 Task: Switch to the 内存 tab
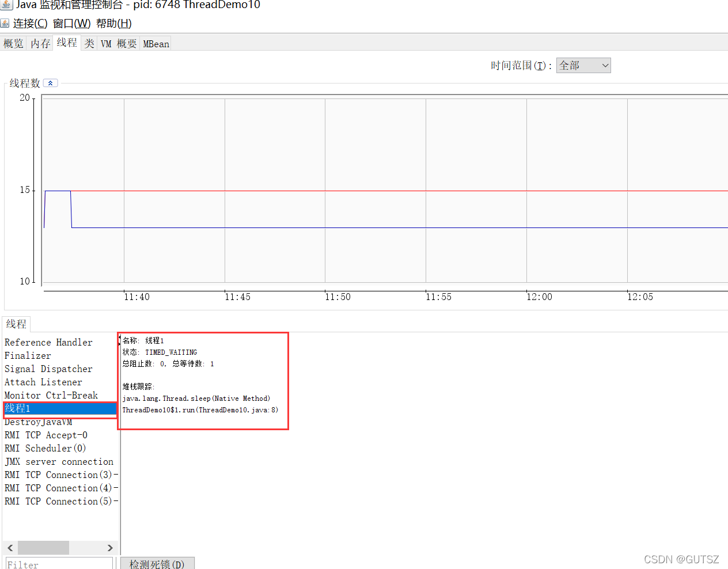pos(40,44)
